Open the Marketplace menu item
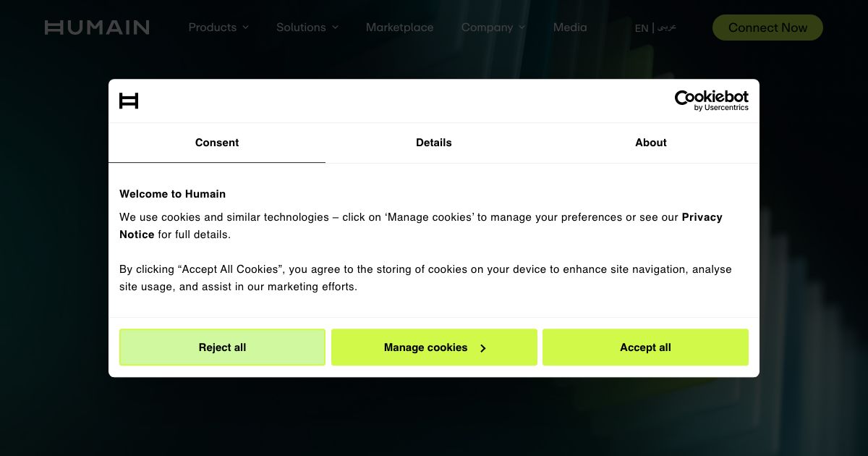The image size is (868, 456). coord(400,28)
